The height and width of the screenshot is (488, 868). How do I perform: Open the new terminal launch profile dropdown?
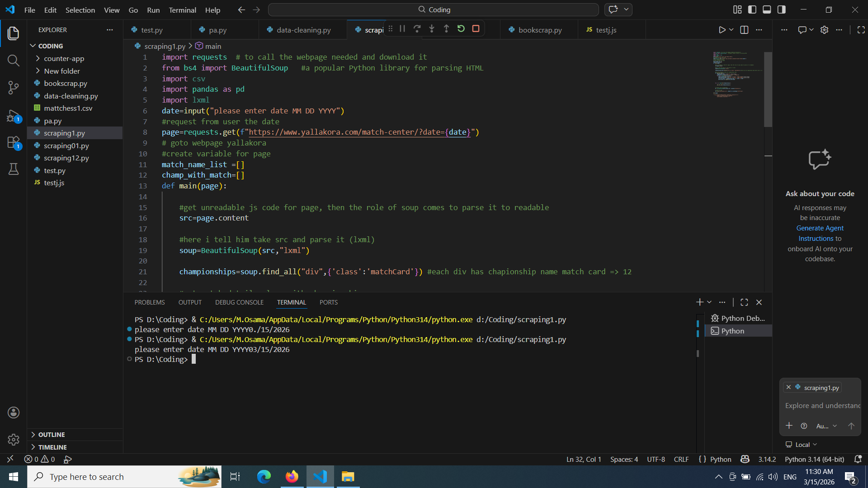point(709,302)
